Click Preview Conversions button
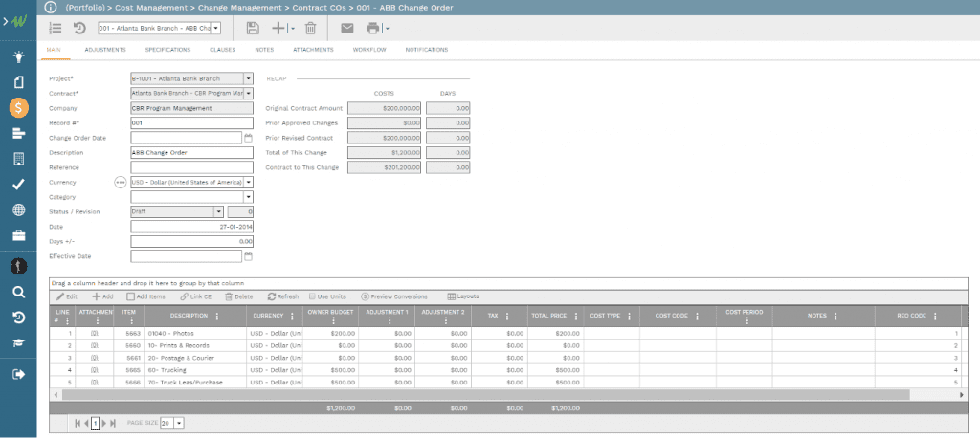This screenshot has height=439, width=980. pos(394,296)
